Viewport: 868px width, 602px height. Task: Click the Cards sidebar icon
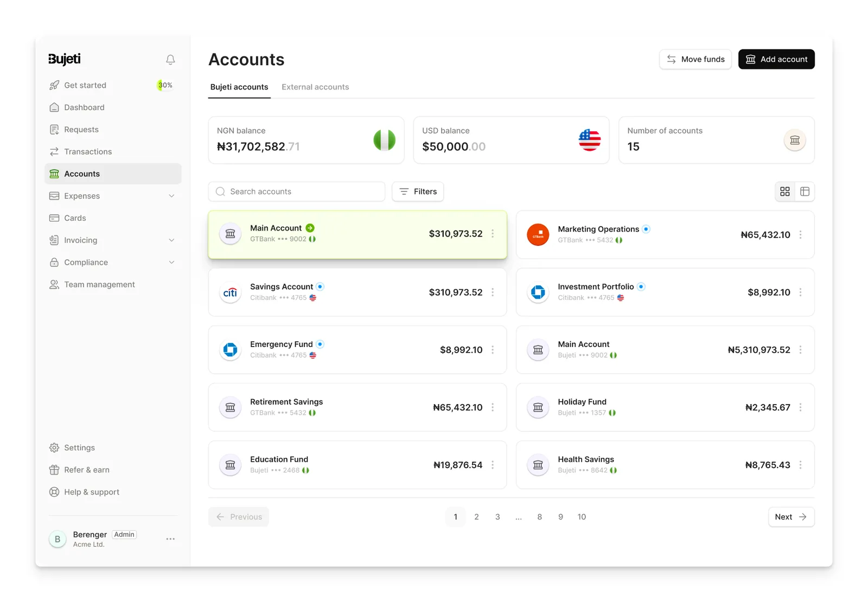[x=54, y=218]
